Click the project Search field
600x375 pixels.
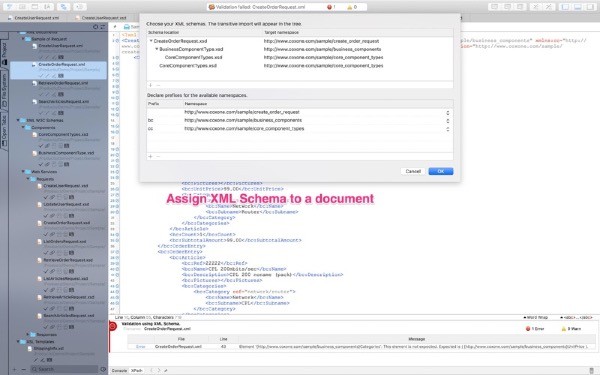click(64, 369)
